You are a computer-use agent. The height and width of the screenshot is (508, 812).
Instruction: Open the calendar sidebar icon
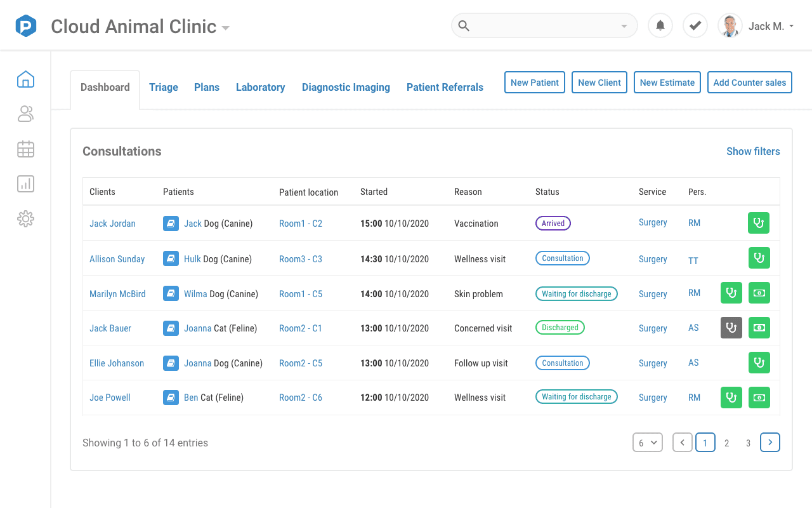25,149
